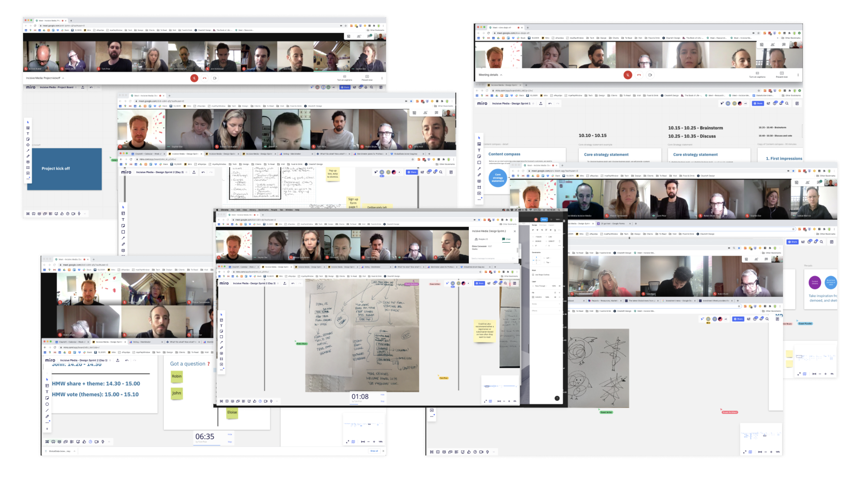Enter fullscreen on the Day 1 board
The width and height of the screenshot is (868, 488).
click(x=347, y=441)
